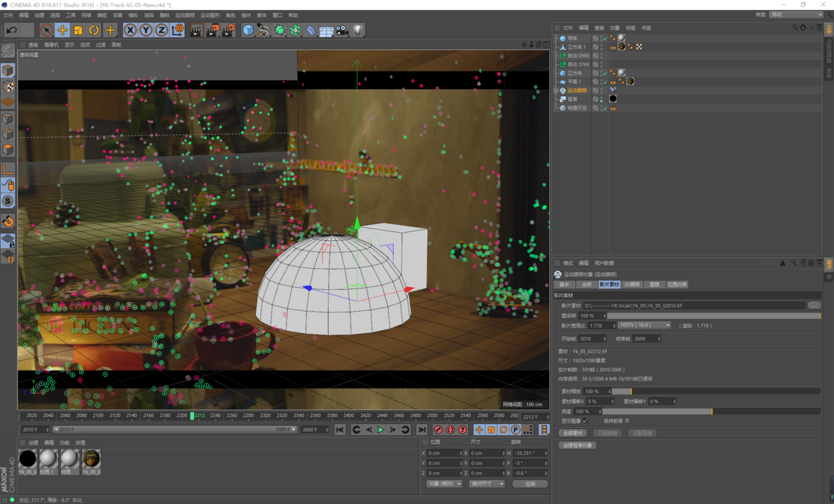834x504 pixels.
Task: Click the record active objects button
Action: [x=438, y=430]
